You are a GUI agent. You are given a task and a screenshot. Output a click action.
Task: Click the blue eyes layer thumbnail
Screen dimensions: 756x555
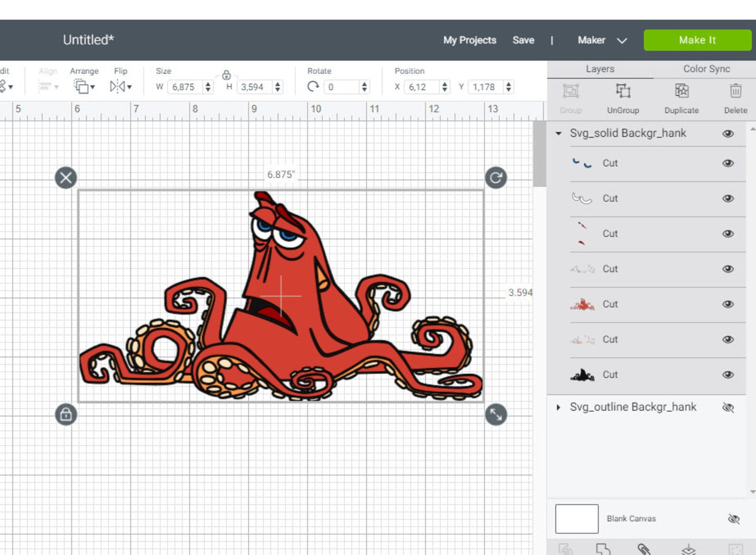point(582,163)
